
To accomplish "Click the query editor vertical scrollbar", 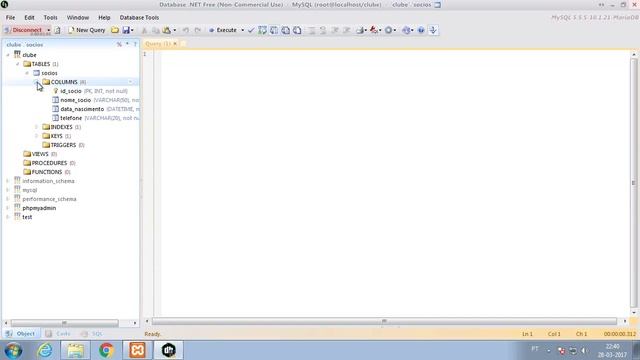I will (x=634, y=183).
